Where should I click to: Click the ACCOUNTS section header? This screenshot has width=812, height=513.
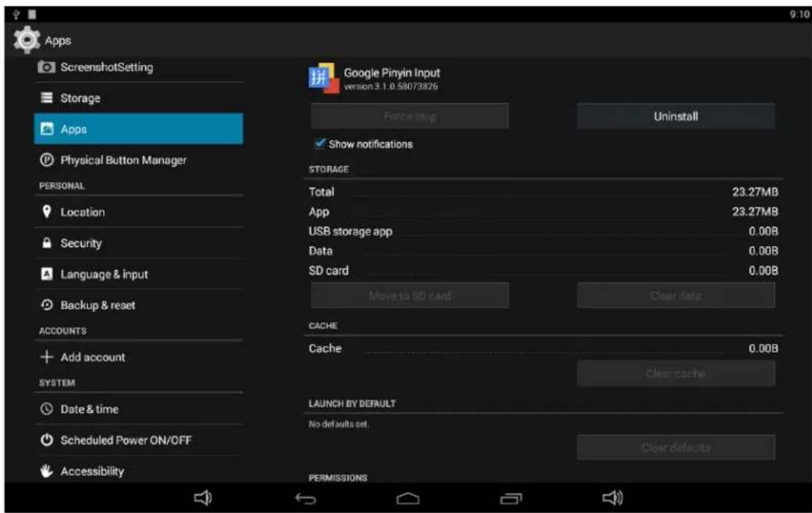click(62, 331)
